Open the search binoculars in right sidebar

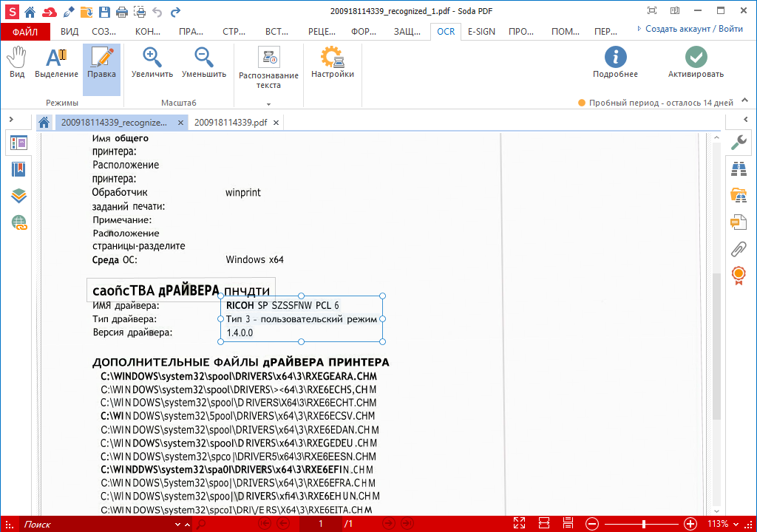(x=738, y=168)
